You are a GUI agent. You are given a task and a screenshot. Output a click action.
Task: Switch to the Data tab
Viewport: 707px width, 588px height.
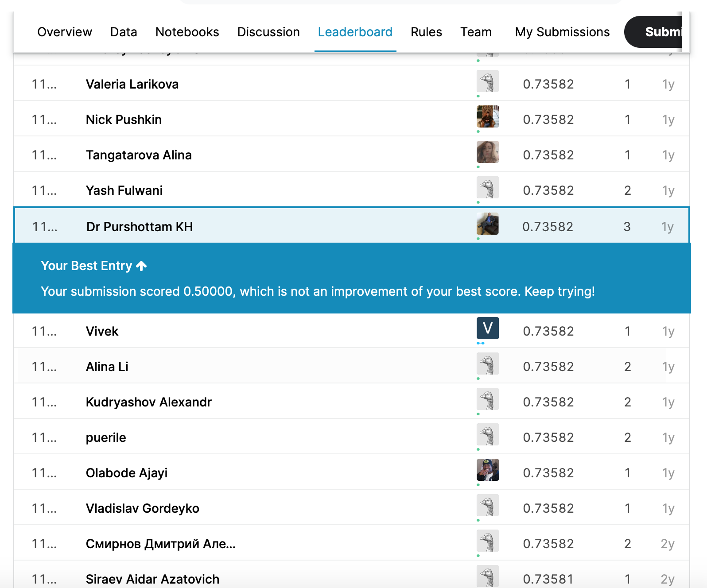124,32
